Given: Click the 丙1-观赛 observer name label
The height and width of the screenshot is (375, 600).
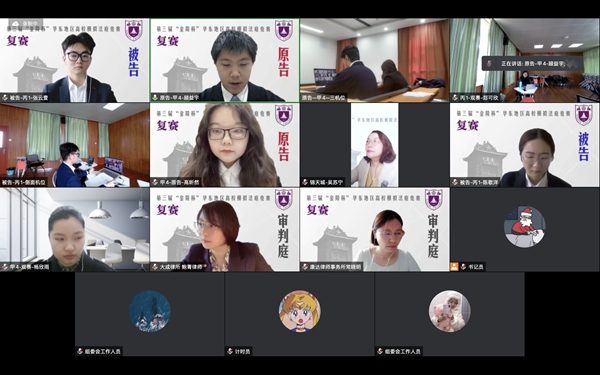Looking at the screenshot, I should pyautogui.click(x=479, y=98).
